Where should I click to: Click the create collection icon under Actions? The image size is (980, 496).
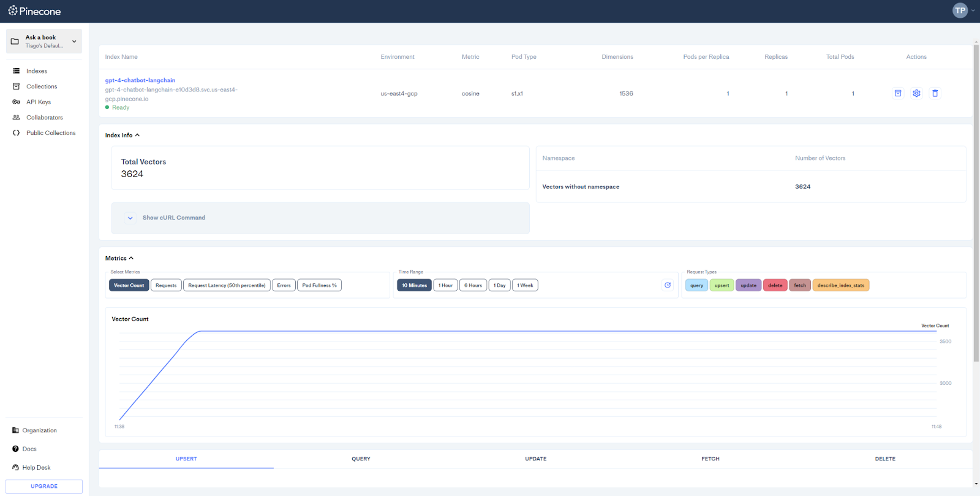(898, 93)
